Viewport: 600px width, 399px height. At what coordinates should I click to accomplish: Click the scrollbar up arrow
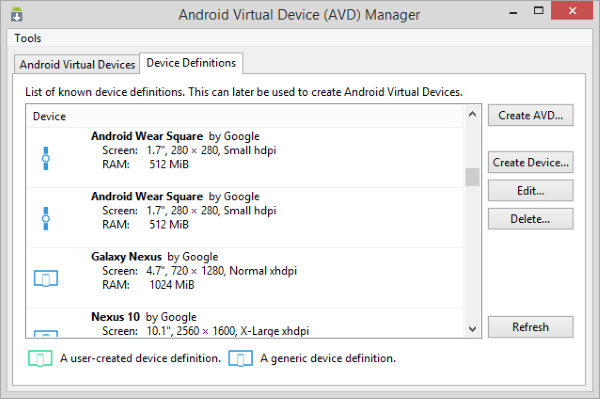tap(472, 114)
